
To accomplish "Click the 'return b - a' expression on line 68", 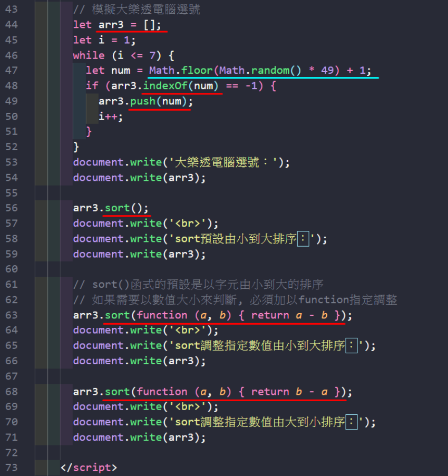I will click(290, 392).
